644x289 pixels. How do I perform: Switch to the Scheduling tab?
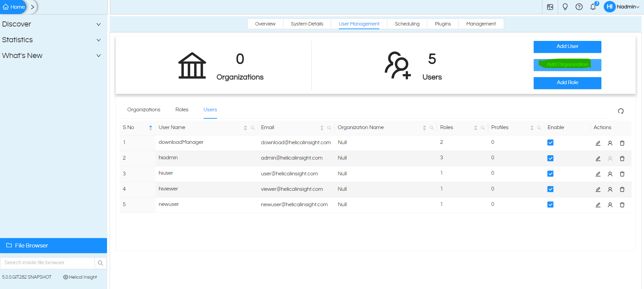point(407,24)
